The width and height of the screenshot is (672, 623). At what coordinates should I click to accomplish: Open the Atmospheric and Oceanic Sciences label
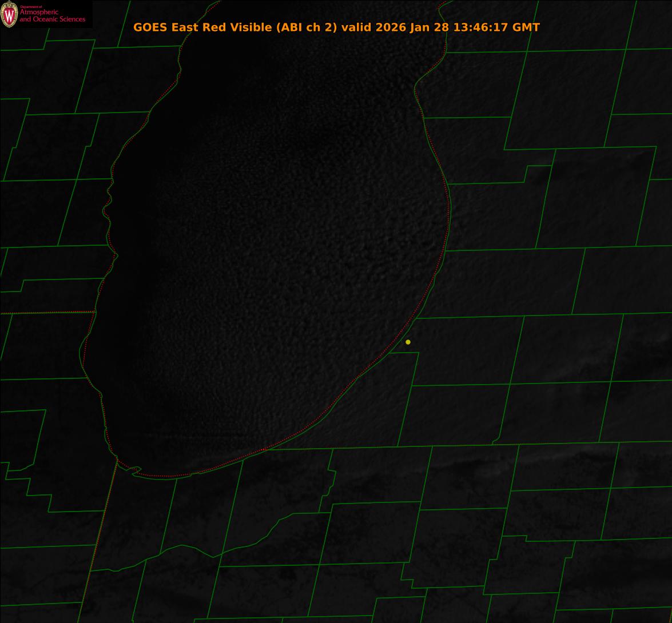[52, 16]
